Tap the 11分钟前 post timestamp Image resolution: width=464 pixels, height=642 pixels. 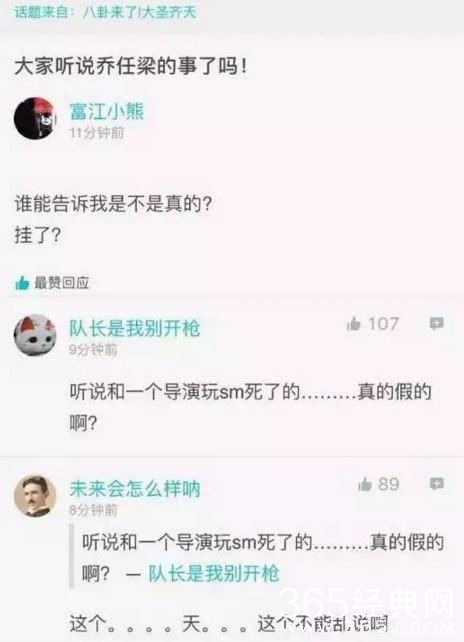(x=97, y=133)
